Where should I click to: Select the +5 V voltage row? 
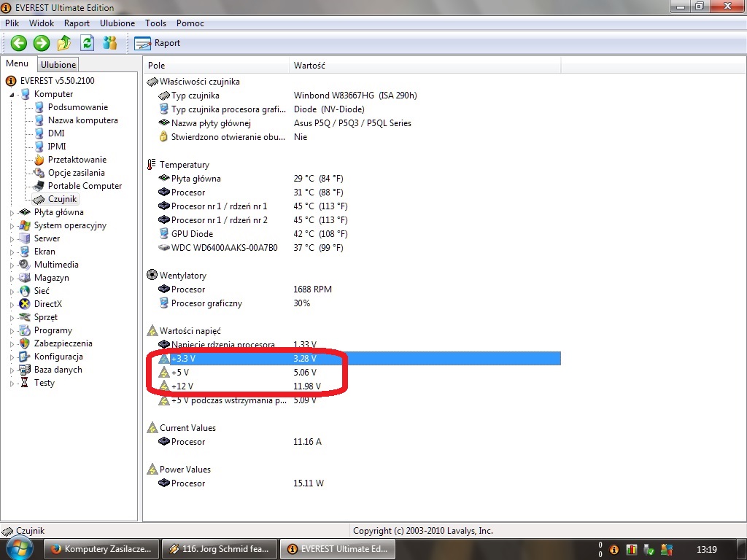point(352,373)
